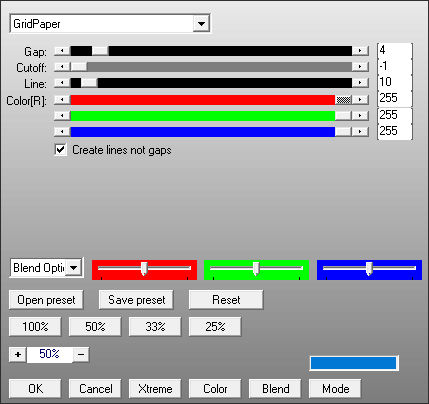Click the red Color[R] slider left arrow
The image size is (429, 404).
(62, 99)
